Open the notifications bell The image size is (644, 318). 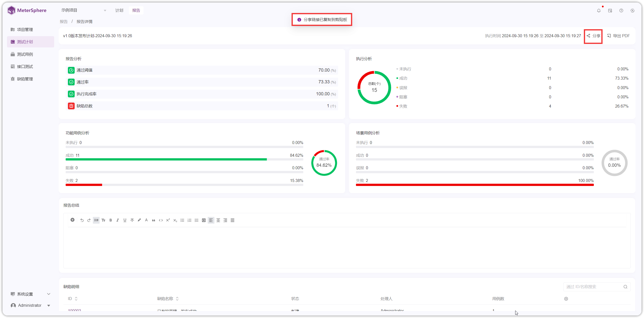[599, 10]
